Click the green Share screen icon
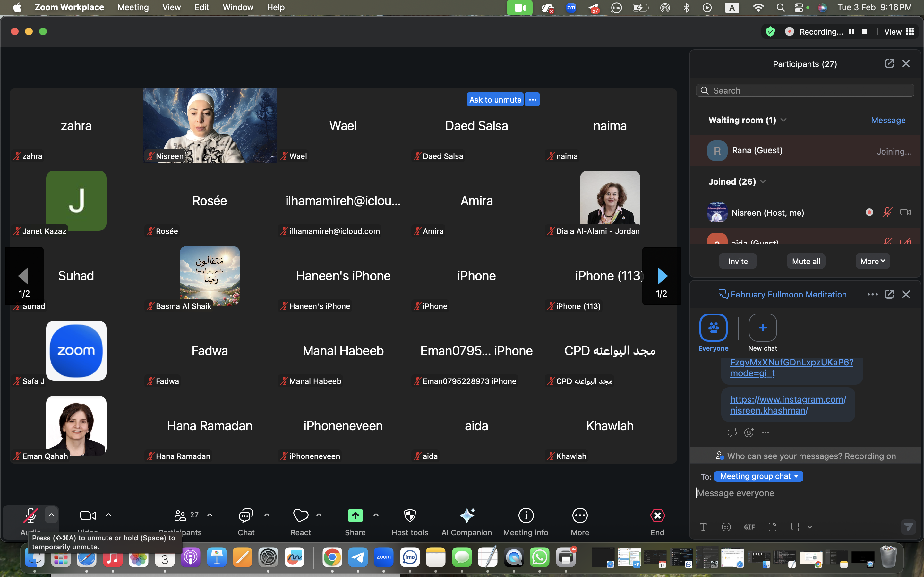 (355, 516)
